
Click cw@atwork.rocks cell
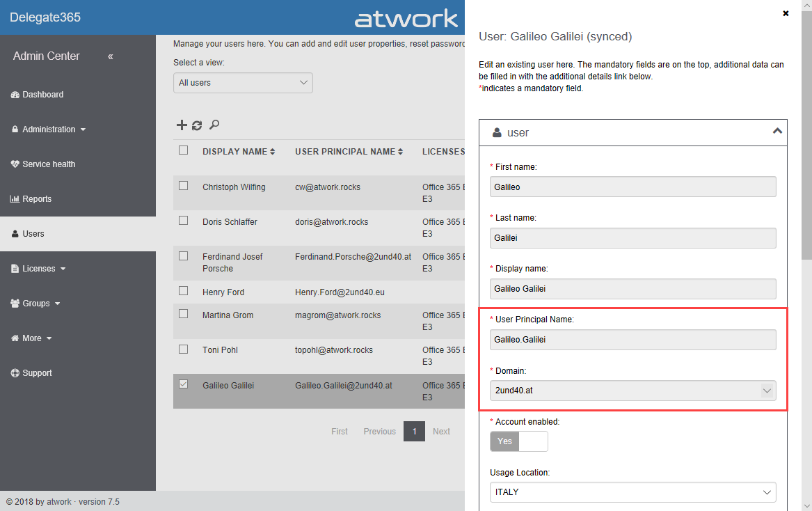pyautogui.click(x=328, y=187)
